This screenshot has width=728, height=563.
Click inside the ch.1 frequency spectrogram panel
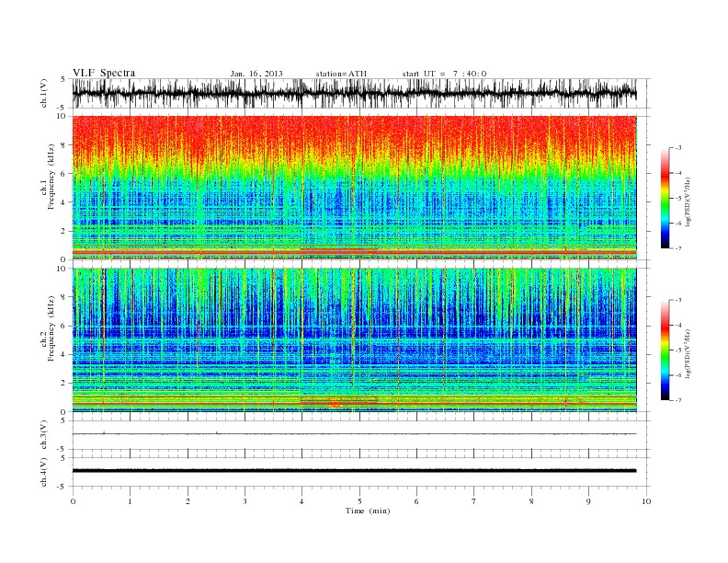click(x=354, y=188)
